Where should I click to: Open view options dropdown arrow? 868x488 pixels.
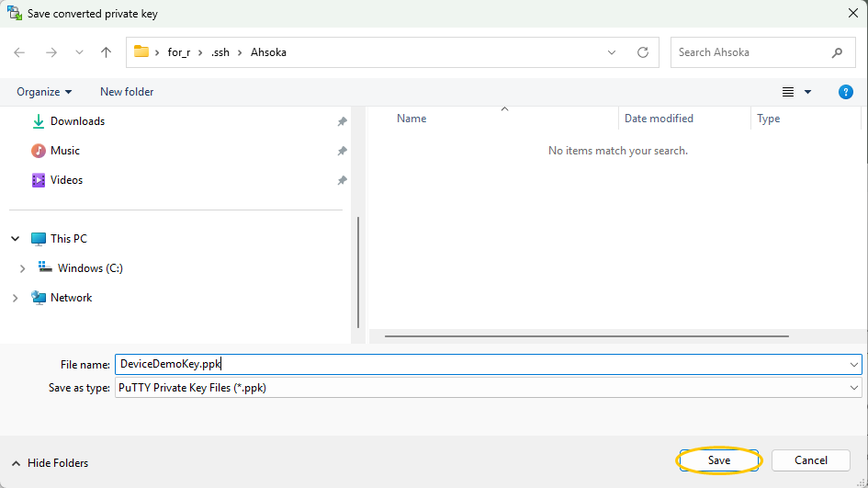[x=807, y=92]
